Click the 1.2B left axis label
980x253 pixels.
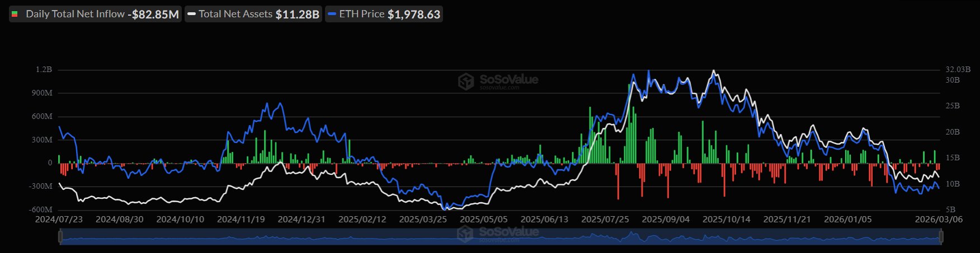(44, 70)
